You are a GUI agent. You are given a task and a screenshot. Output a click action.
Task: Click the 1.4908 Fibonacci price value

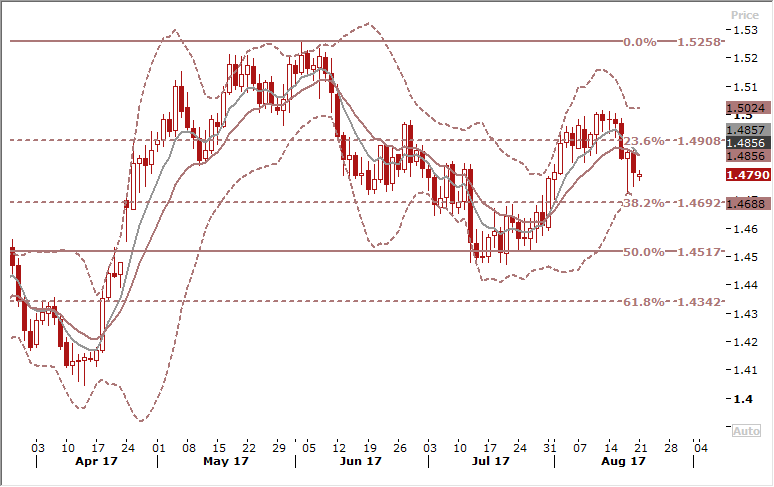698,141
